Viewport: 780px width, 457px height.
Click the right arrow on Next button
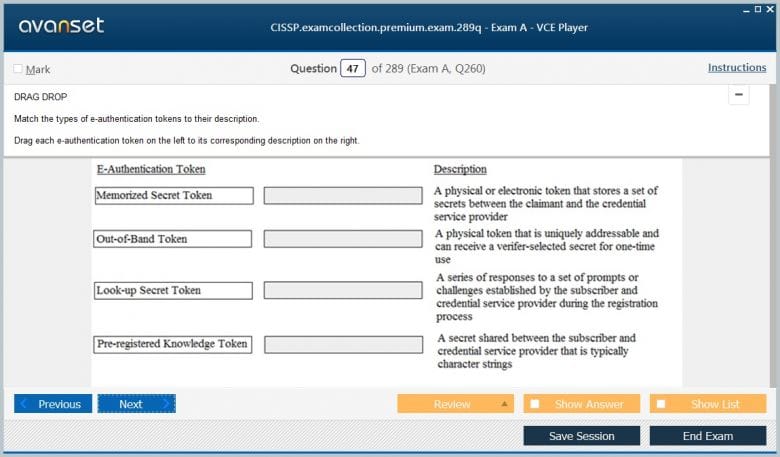(x=166, y=404)
